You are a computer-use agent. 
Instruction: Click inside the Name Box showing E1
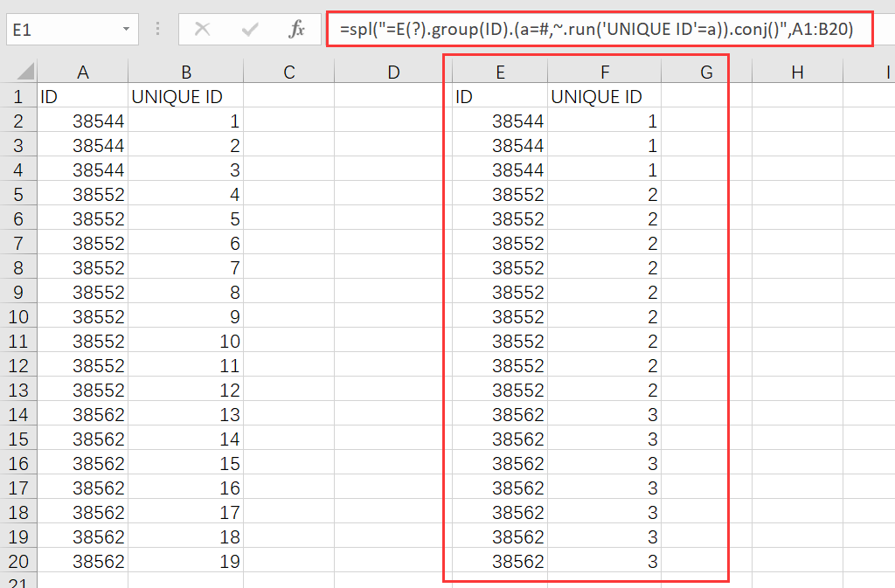coord(61,30)
